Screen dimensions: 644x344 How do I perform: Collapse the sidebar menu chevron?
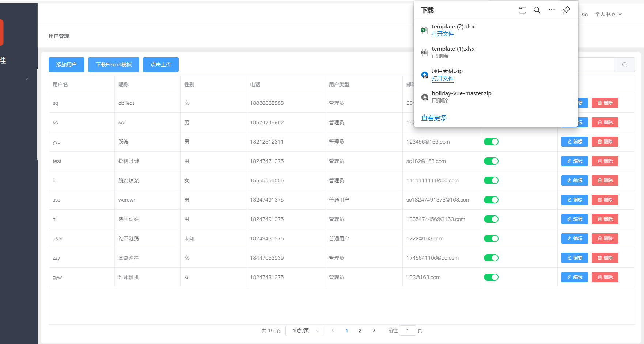click(28, 79)
